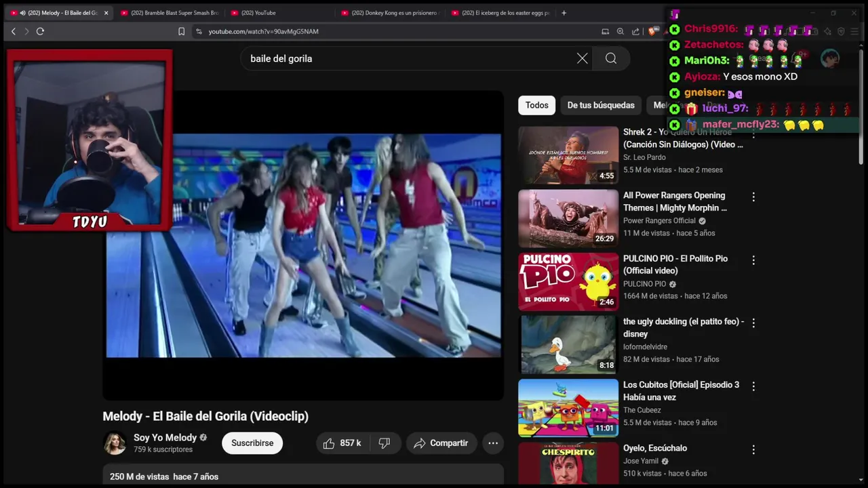Screen dimensions: 868x488
Task: Click the Power Rangers 26:29 thumbnail
Action: [x=568, y=218]
